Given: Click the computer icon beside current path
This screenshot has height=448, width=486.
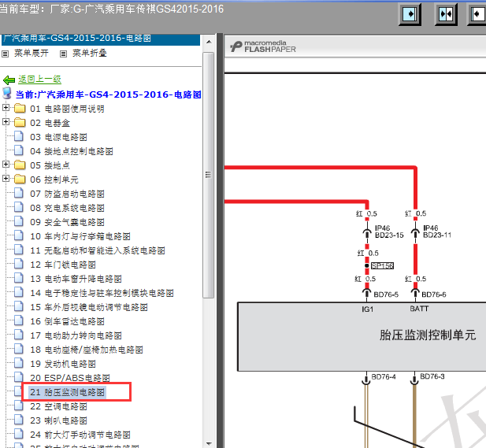Looking at the screenshot, I should coord(7,93).
